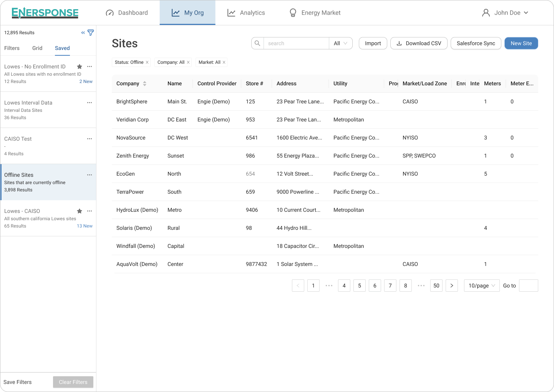The image size is (554, 392).
Task: Select the Dashboard speedometer icon
Action: [x=110, y=12]
